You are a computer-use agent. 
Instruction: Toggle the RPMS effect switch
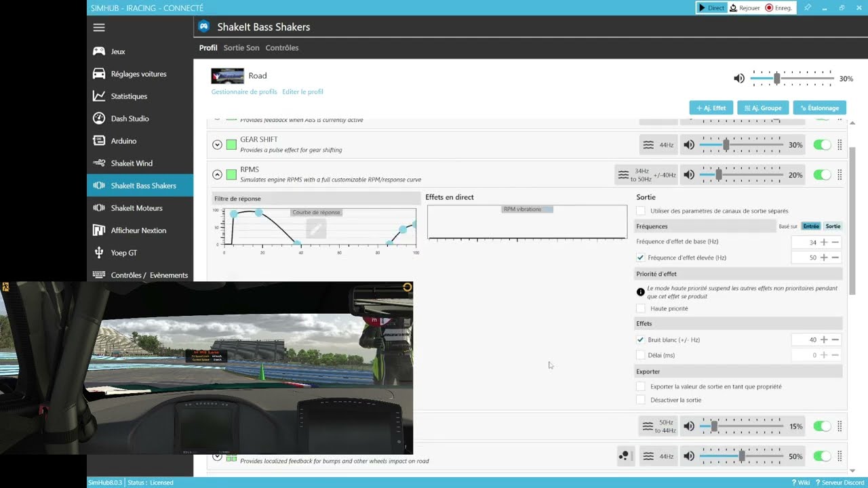point(822,175)
